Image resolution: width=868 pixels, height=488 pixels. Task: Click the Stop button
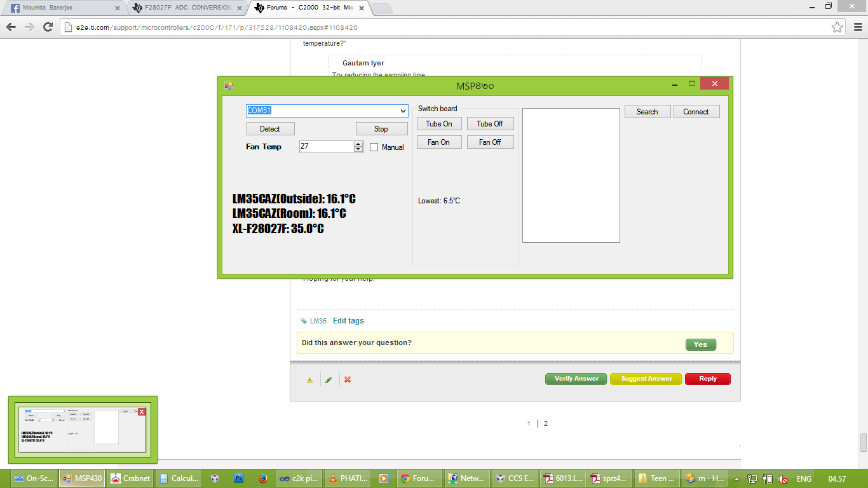381,129
